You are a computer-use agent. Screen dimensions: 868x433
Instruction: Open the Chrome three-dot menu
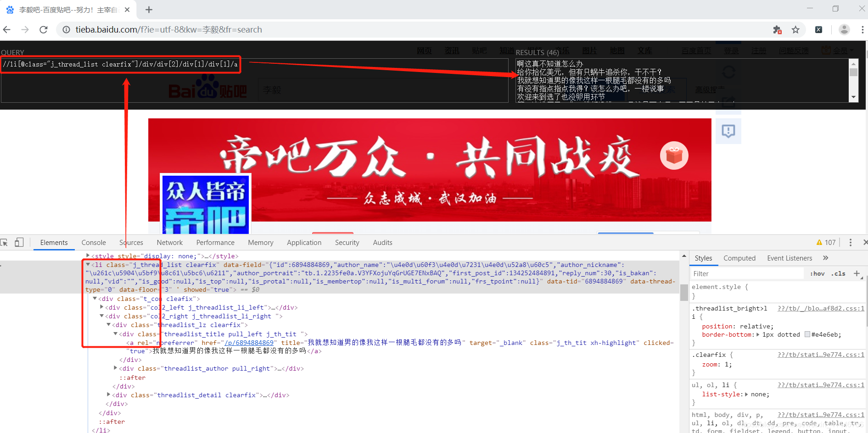click(x=862, y=30)
